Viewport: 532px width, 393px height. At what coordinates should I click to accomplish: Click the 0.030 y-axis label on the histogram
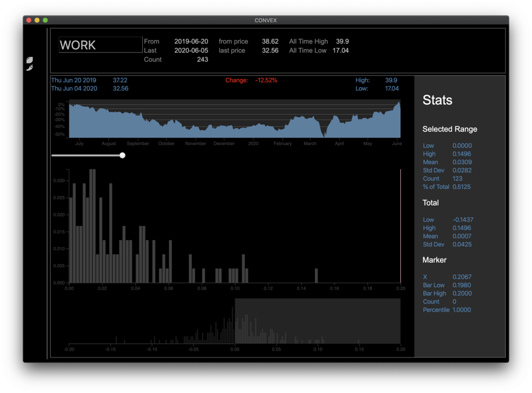pos(59,181)
